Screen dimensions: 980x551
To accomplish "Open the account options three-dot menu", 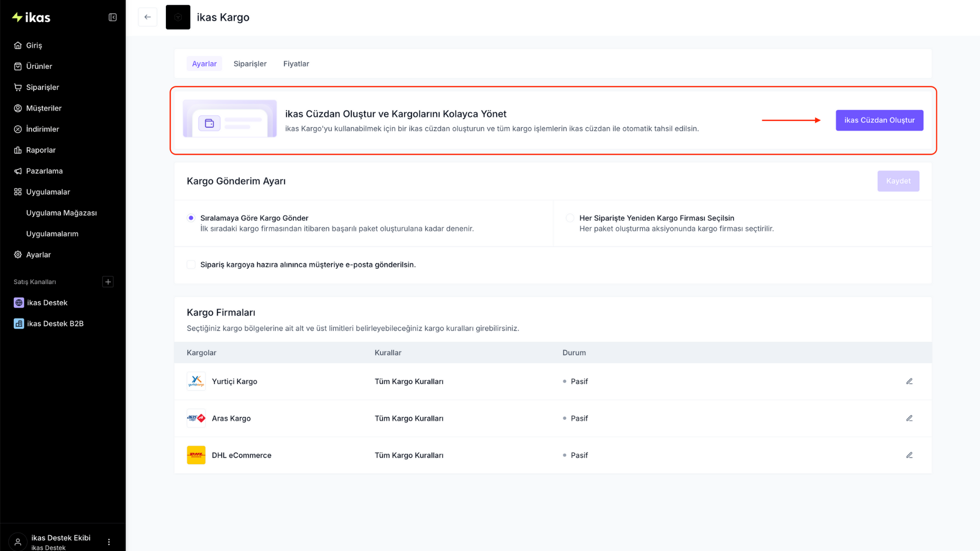I will coord(109,542).
